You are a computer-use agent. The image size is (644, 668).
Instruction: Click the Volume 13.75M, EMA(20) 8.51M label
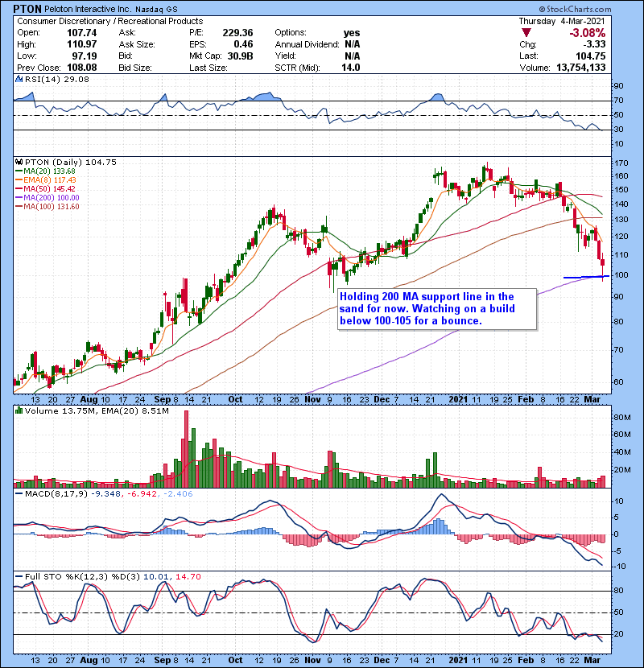tap(97, 411)
